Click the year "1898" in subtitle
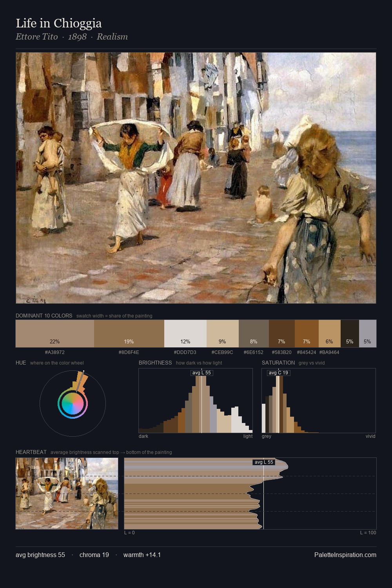 coord(77,36)
